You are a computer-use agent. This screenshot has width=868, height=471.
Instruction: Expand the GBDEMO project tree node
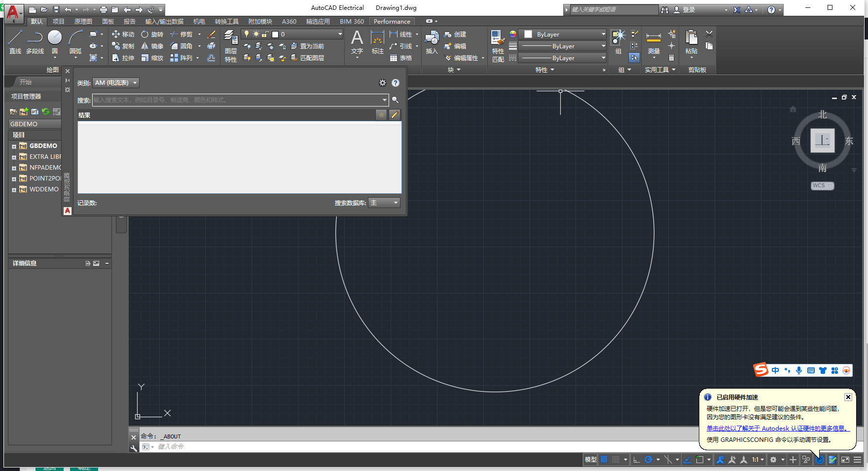point(14,146)
